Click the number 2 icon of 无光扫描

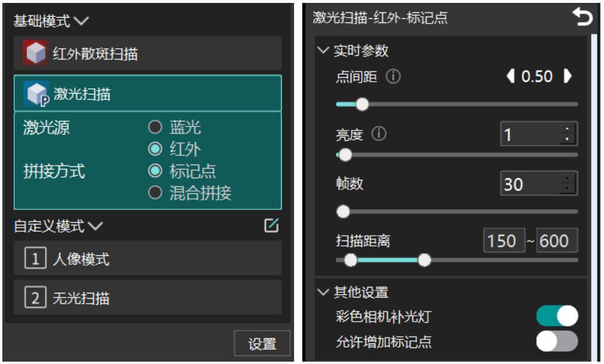pyautogui.click(x=35, y=297)
